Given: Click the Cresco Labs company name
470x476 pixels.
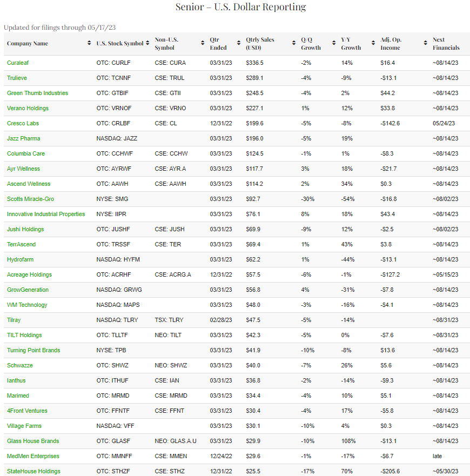Looking at the screenshot, I should tap(23, 123).
